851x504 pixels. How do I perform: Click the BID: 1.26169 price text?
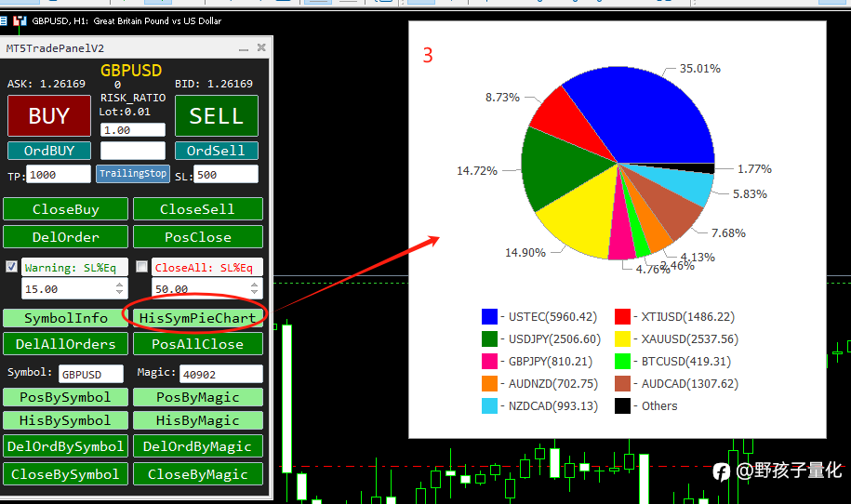click(x=214, y=84)
